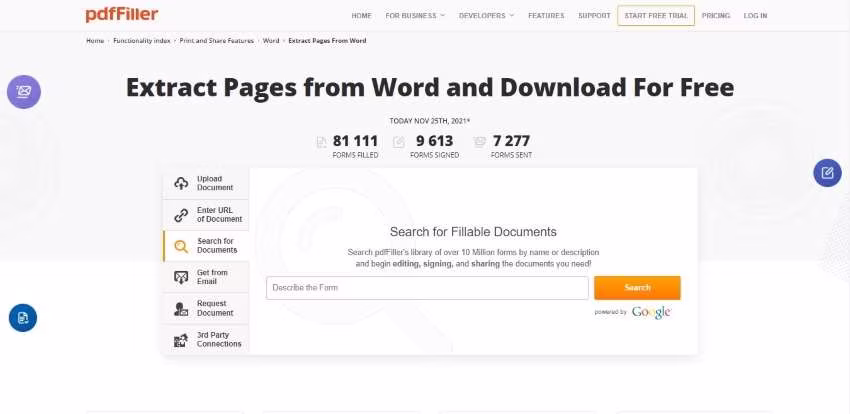The image size is (850, 414).
Task: Click the 9 613 forms signed number
Action: point(434,141)
